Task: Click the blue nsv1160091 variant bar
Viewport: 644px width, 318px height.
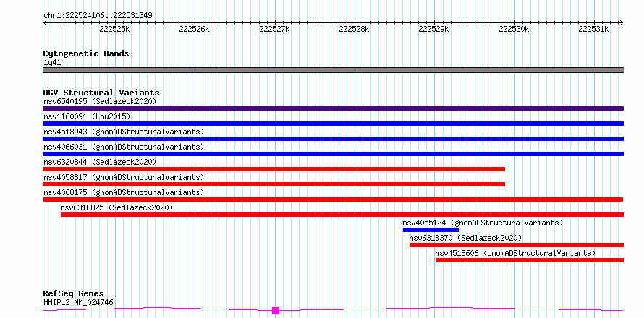Action: [333, 124]
